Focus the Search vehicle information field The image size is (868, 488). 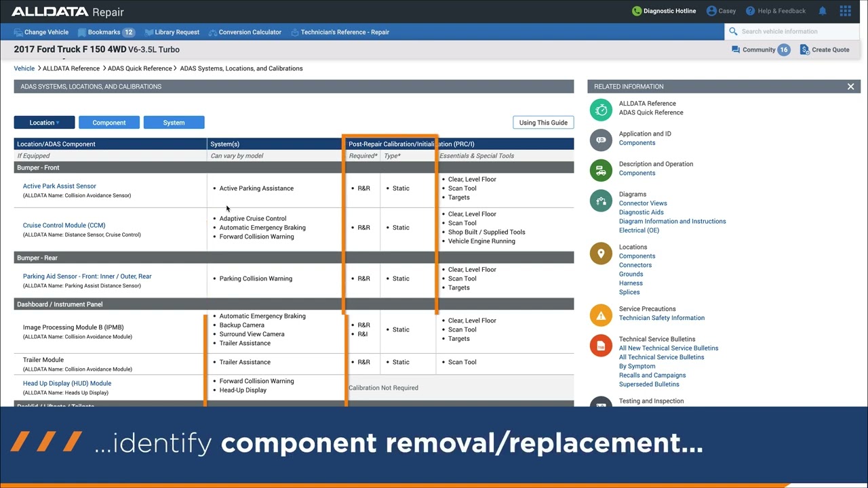tap(791, 31)
